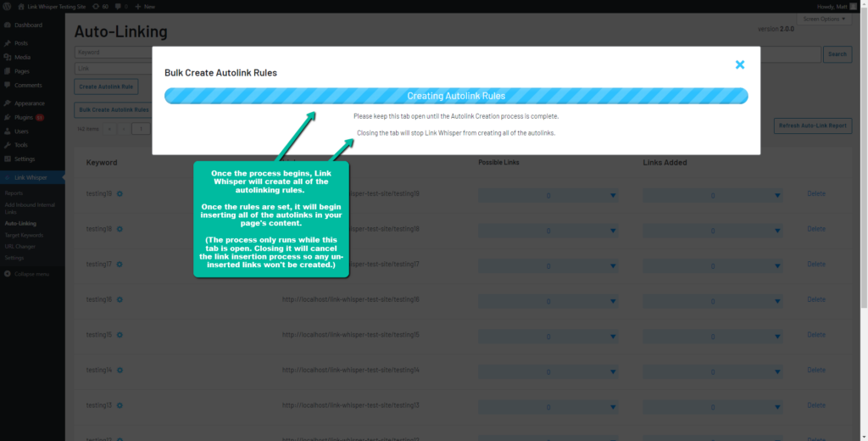Expand Possible Links dropdown for testing15

(548, 337)
